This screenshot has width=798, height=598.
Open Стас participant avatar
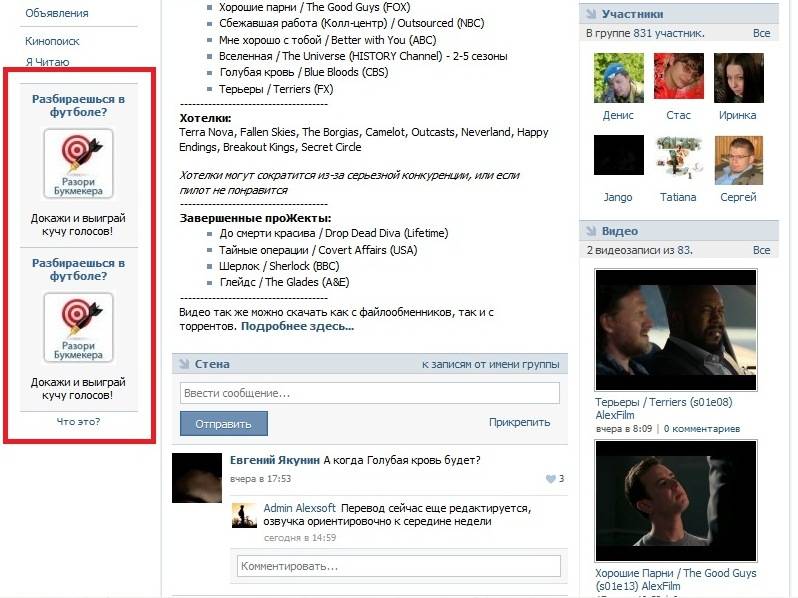(x=678, y=76)
